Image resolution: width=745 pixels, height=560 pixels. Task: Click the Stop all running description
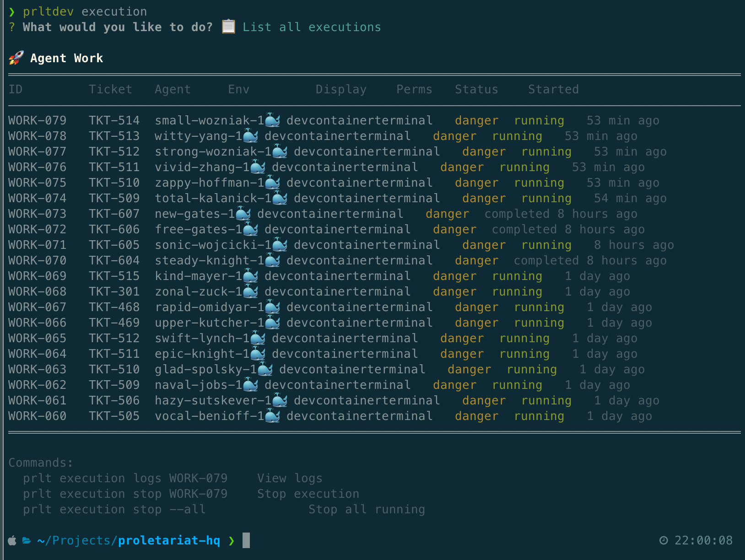coord(367,509)
